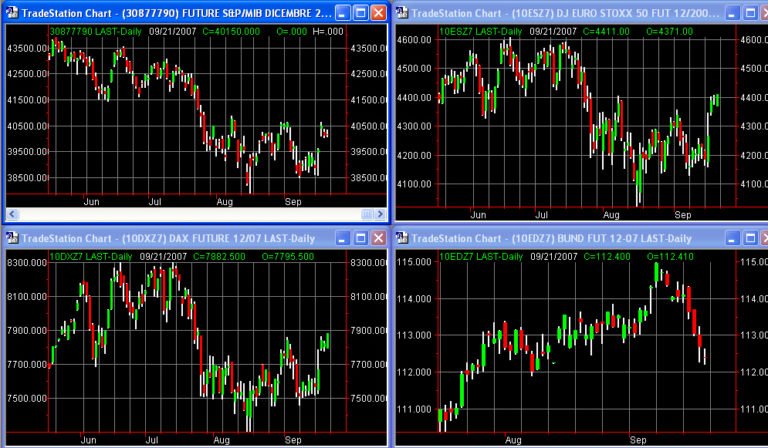Maximize the S&P/MIB future chart window

[359, 13]
